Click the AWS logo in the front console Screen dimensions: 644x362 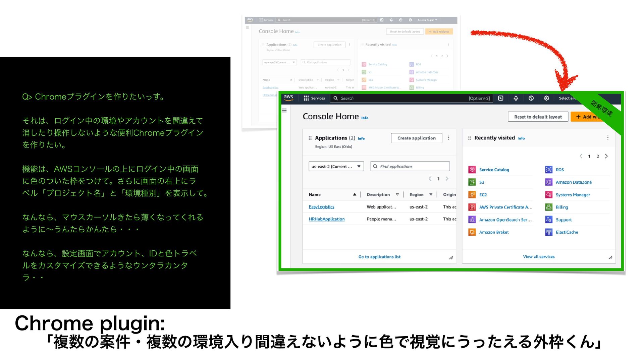click(x=288, y=98)
